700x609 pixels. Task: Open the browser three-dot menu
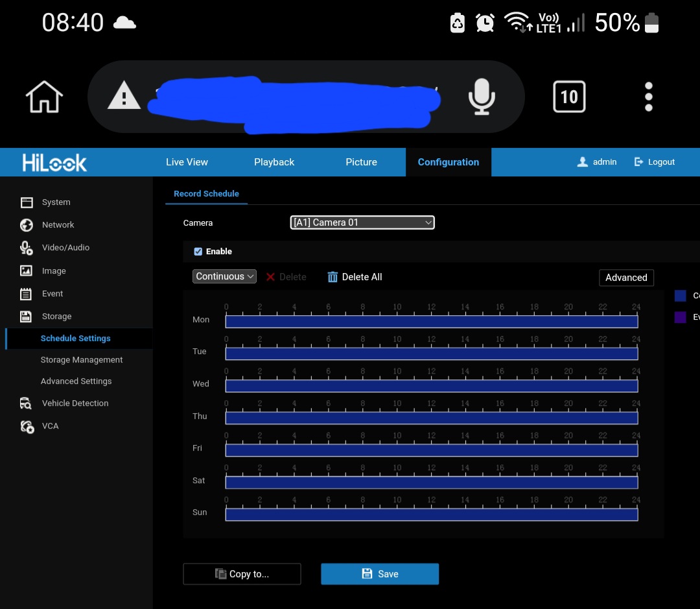[648, 97]
